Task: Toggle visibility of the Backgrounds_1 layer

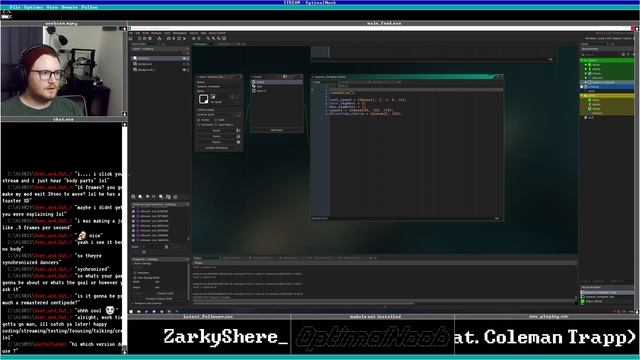Action: tap(184, 70)
